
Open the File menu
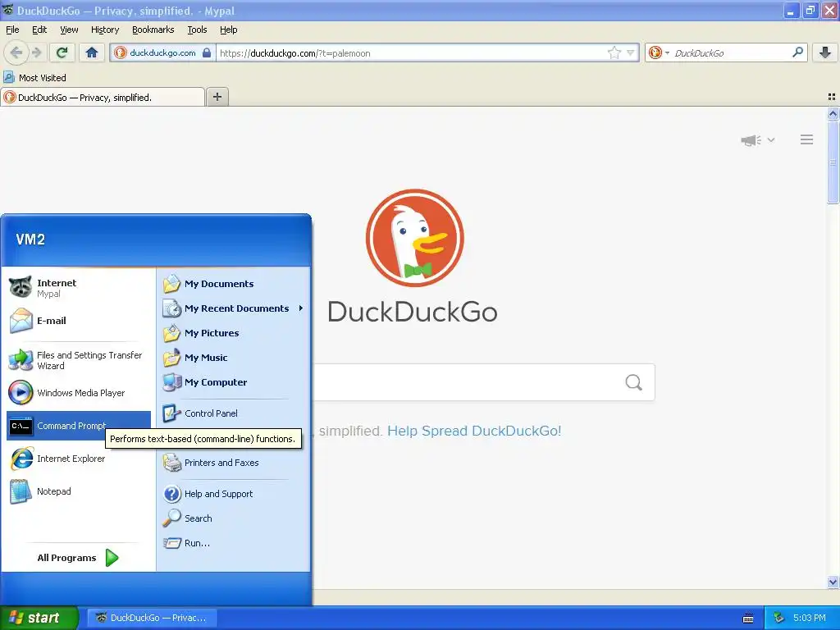[x=12, y=30]
